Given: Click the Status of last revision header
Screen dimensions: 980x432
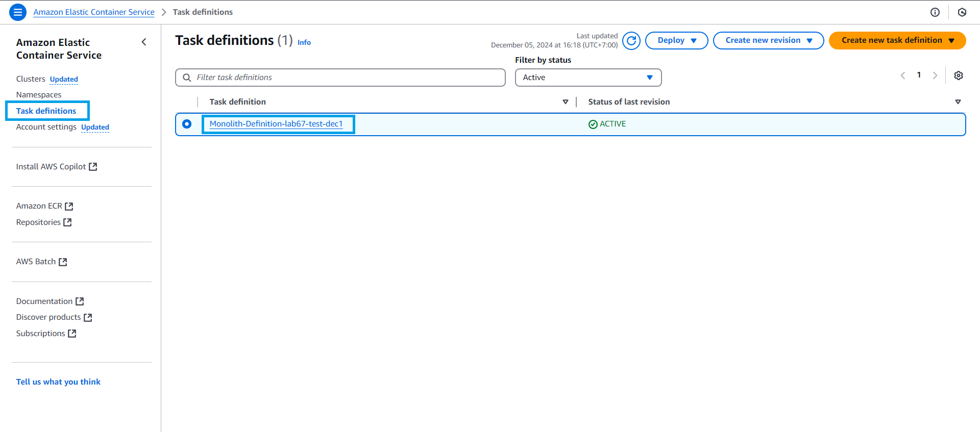Looking at the screenshot, I should (x=629, y=102).
